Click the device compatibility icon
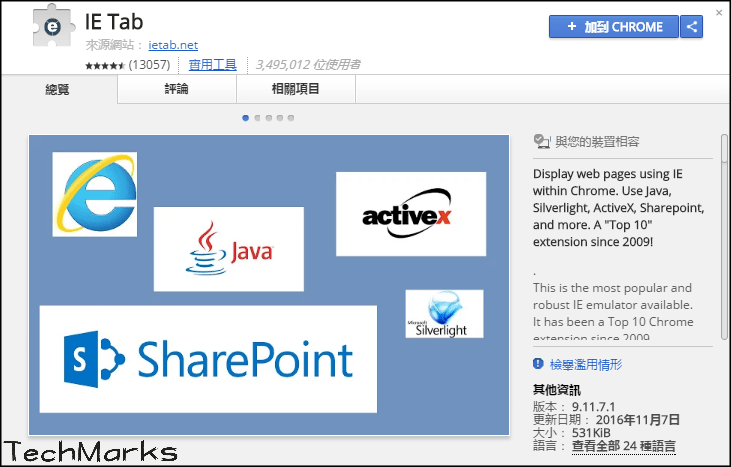Image resolution: width=731 pixels, height=467 pixels. 541,141
